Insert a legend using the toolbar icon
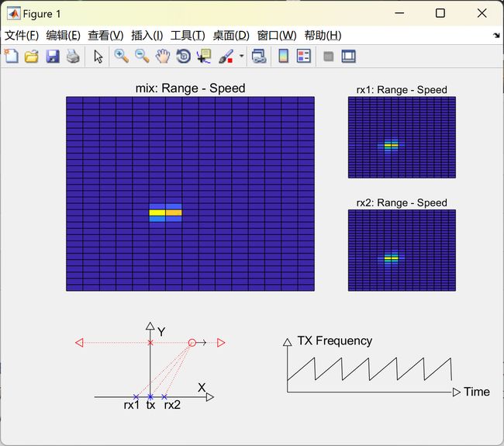Screen dimensions: 504x446 304,57
